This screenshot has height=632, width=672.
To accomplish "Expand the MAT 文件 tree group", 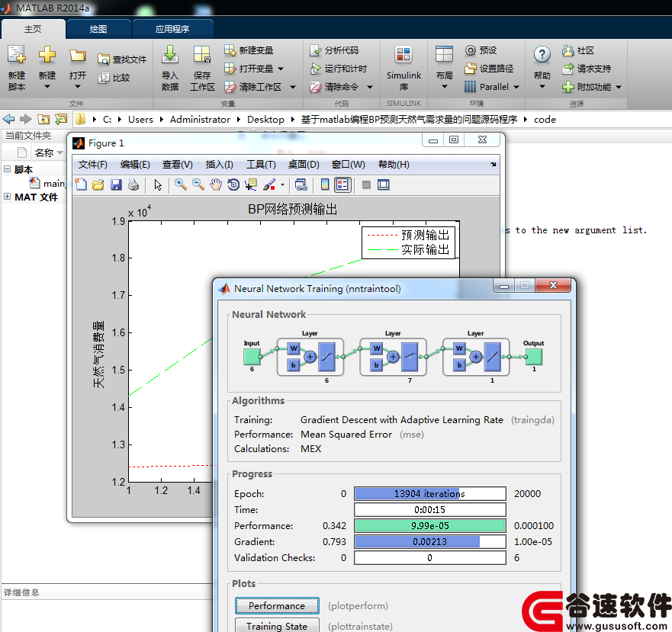I will (x=7, y=196).
